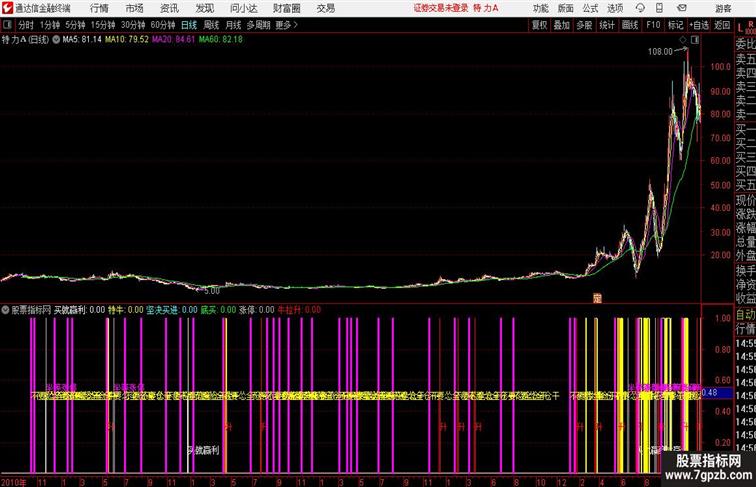Screen dimensions: 756x487
Task: Click the 游客 user account label
Action: [723, 8]
